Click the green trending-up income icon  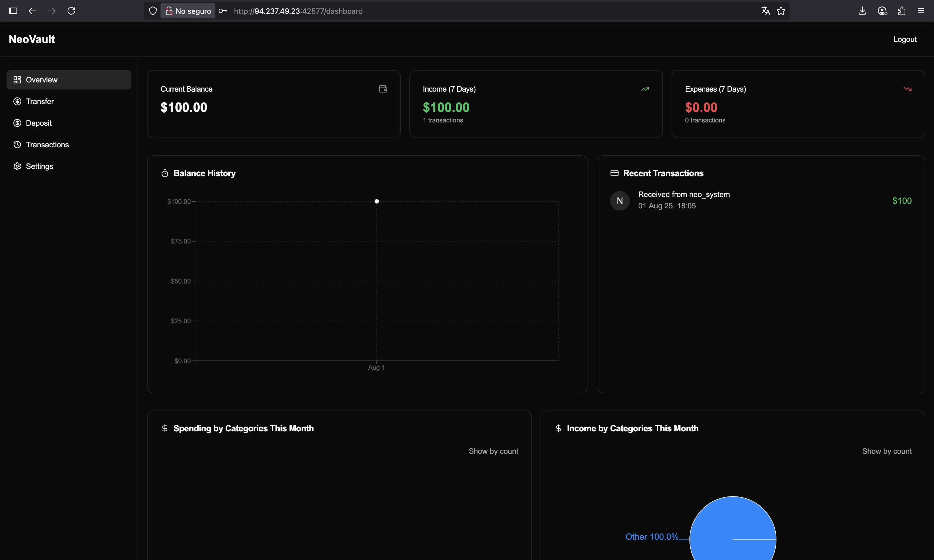pyautogui.click(x=645, y=89)
